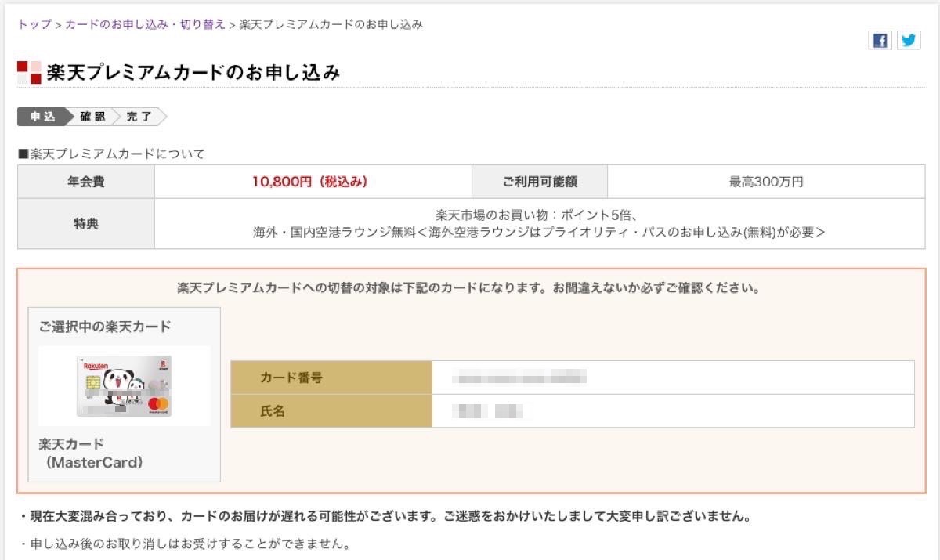Viewport: 940px width, 560px height.
Task: Click the 現在大変混み合っており delay notice
Action: click(x=385, y=517)
